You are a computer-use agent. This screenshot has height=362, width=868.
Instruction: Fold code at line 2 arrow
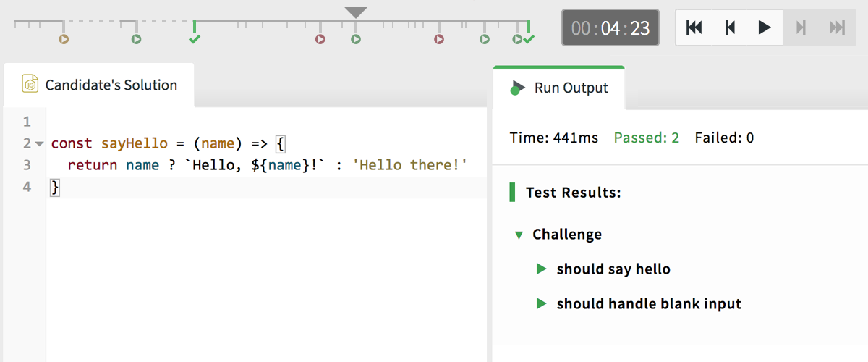pos(39,143)
